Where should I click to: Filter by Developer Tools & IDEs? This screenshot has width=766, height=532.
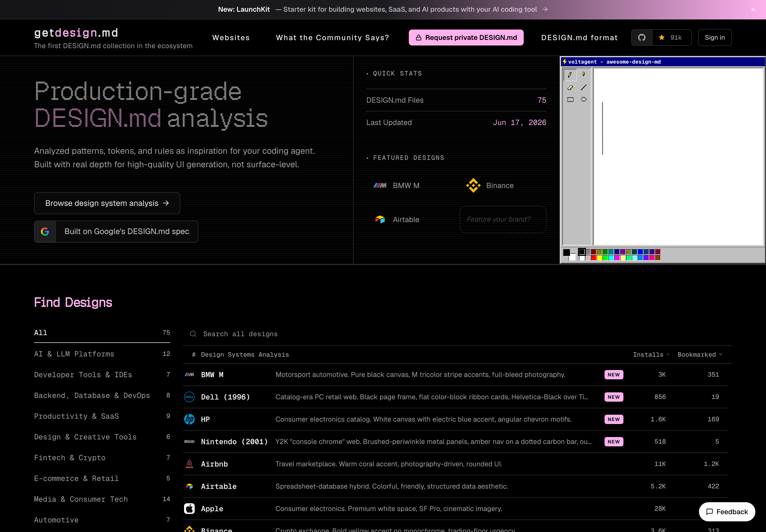click(x=102, y=374)
